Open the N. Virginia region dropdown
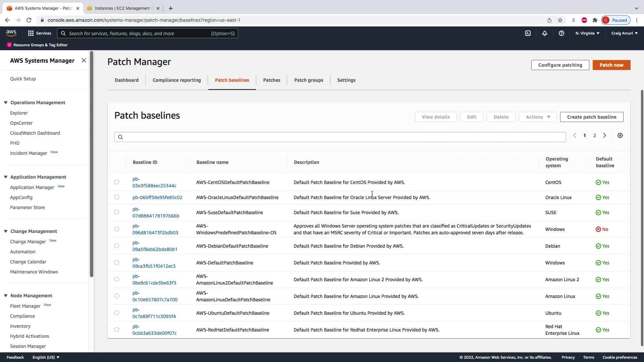The image size is (644, 362). [587, 33]
